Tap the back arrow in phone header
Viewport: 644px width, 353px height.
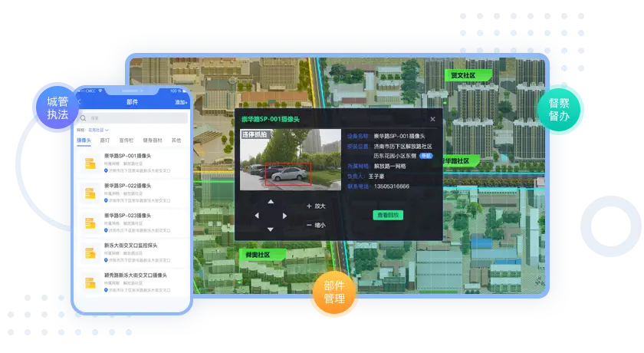(x=79, y=102)
